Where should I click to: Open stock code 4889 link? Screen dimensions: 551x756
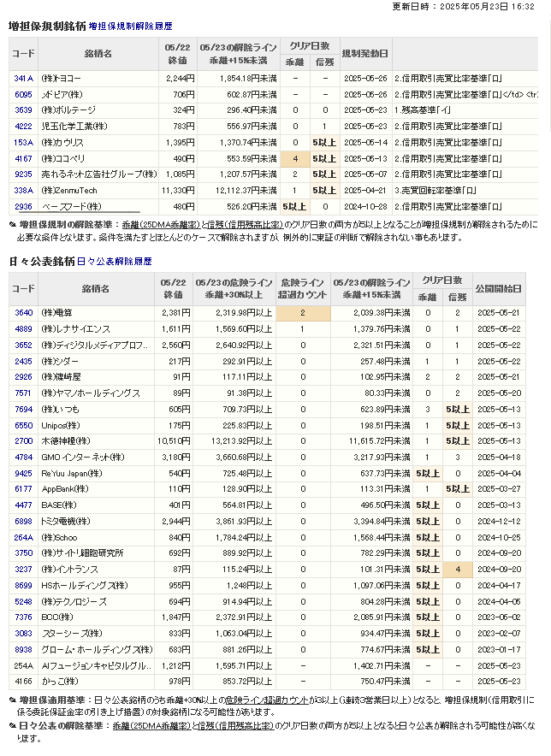tap(23, 329)
